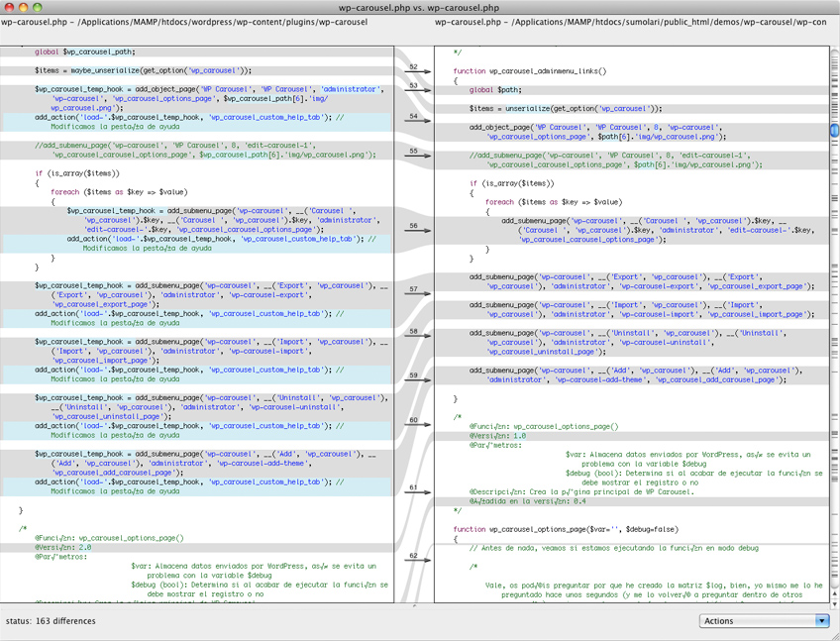Image resolution: width=840 pixels, height=641 pixels.
Task: Click the "function wp_carousel_adminmenu_links()" line
Action: click(530, 71)
